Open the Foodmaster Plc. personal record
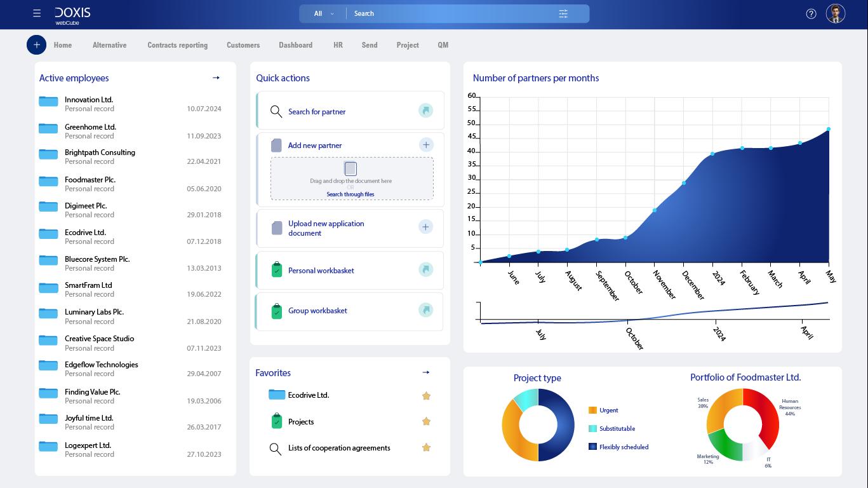Screen dimensions: 868x488 (x=90, y=180)
